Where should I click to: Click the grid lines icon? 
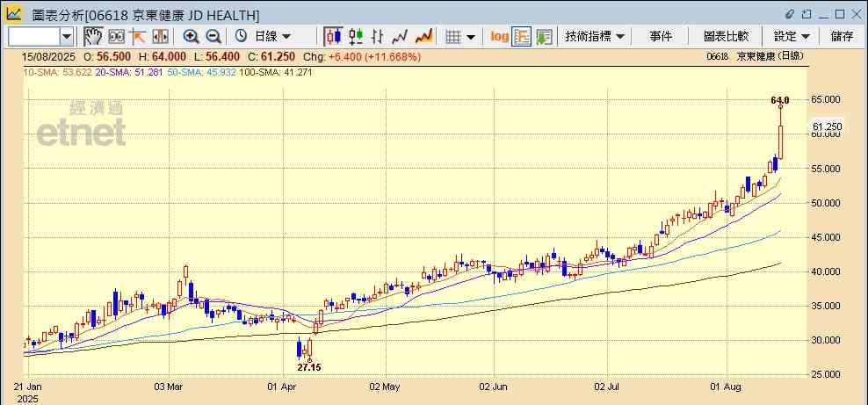453,37
